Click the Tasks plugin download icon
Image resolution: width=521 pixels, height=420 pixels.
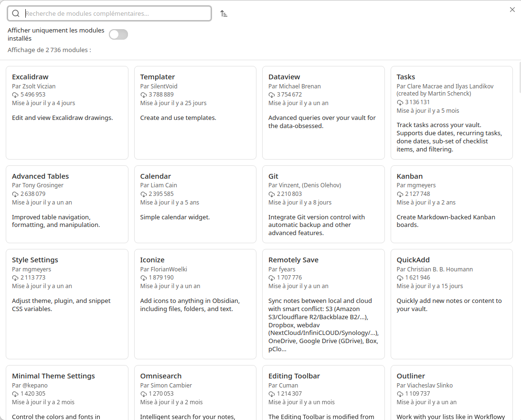tap(400, 102)
